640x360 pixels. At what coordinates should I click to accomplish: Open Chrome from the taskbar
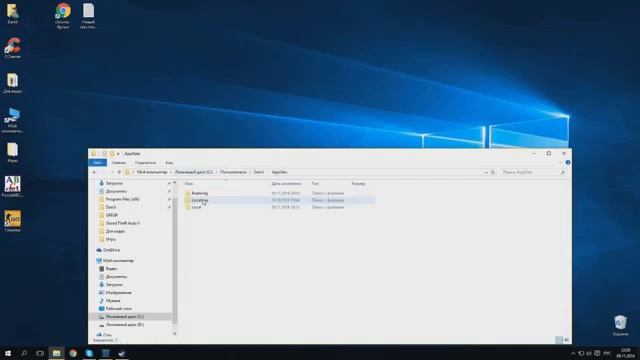click(x=73, y=353)
